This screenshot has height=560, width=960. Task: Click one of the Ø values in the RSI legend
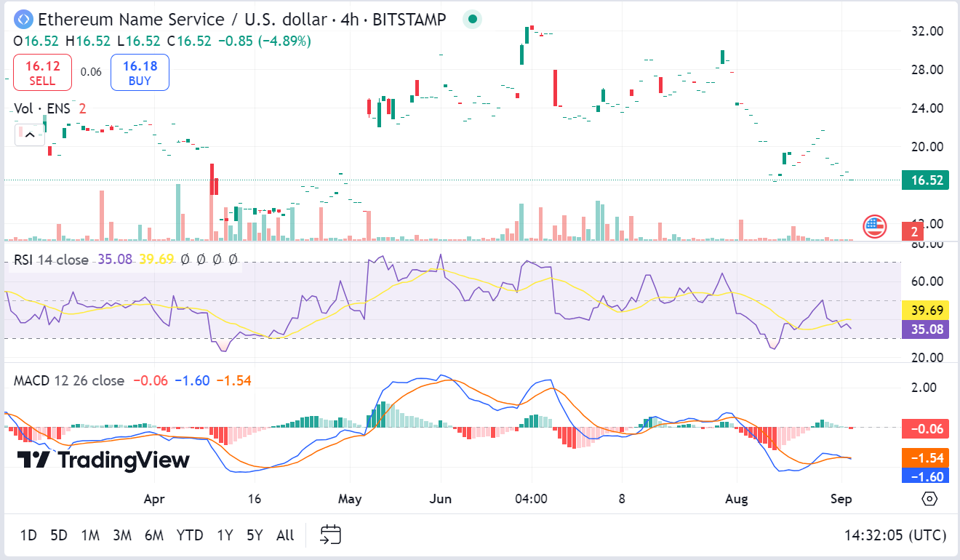184,260
